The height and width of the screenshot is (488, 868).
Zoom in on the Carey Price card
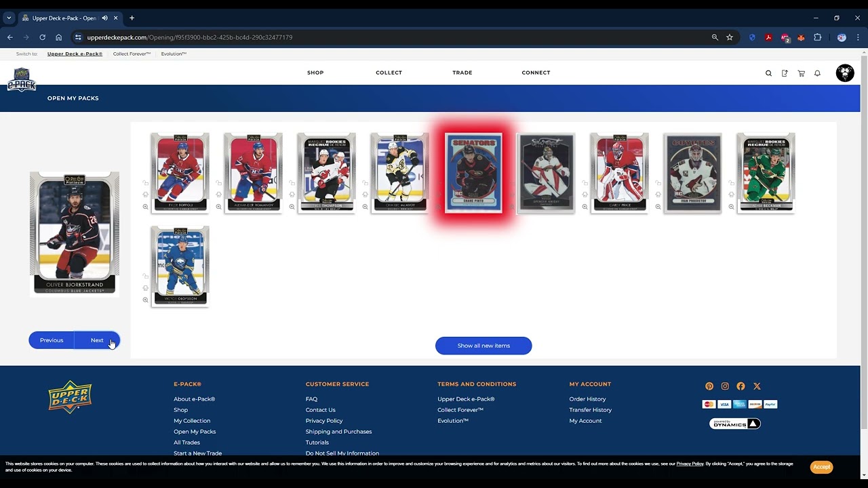[x=585, y=207]
